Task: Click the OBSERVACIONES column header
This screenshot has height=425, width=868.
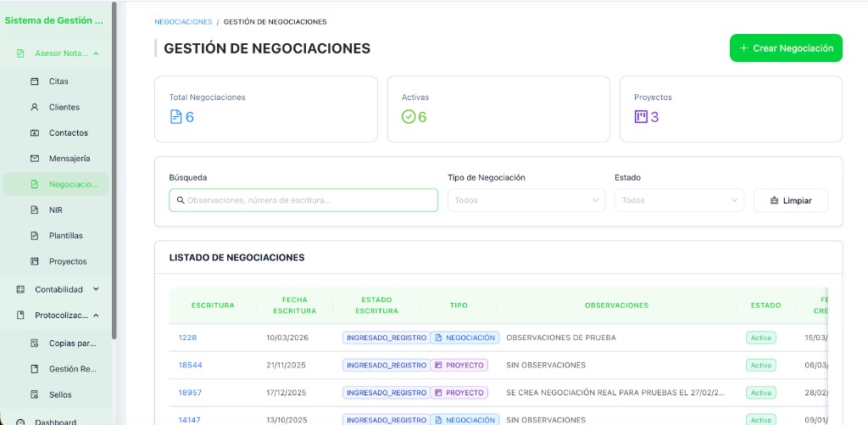Action: tap(617, 305)
